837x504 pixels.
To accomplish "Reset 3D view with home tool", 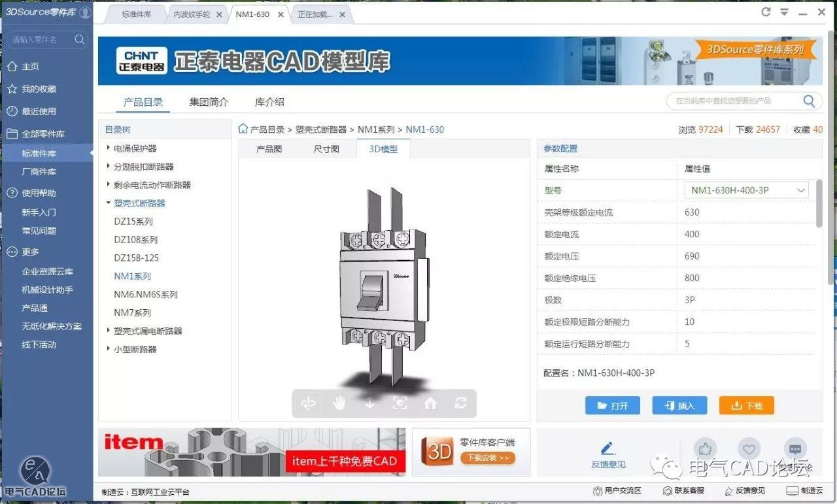I will [x=430, y=403].
